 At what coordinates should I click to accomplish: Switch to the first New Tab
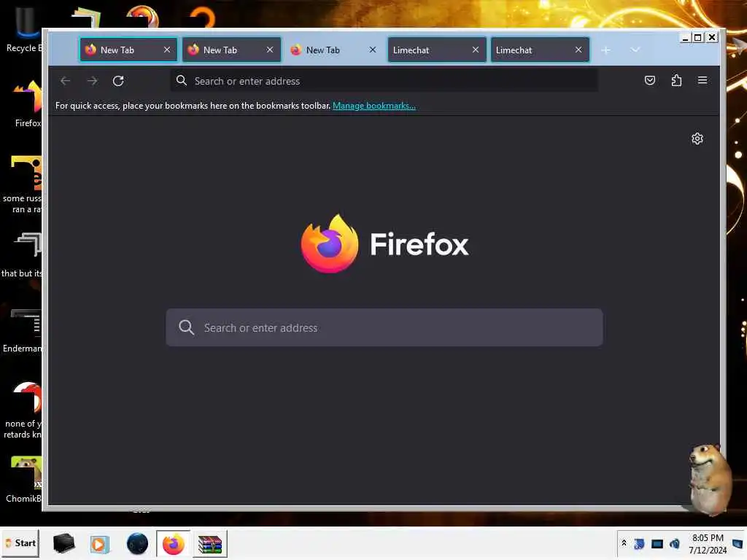click(x=128, y=50)
